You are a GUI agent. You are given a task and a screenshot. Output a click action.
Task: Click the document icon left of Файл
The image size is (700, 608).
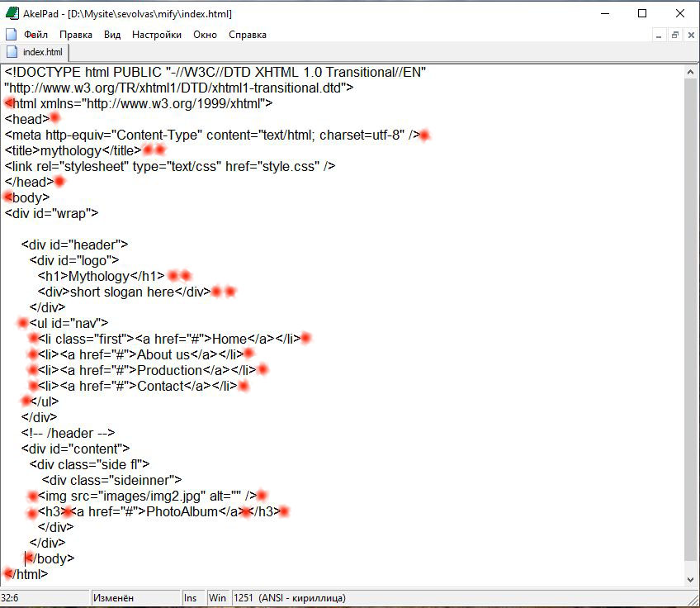[12, 35]
